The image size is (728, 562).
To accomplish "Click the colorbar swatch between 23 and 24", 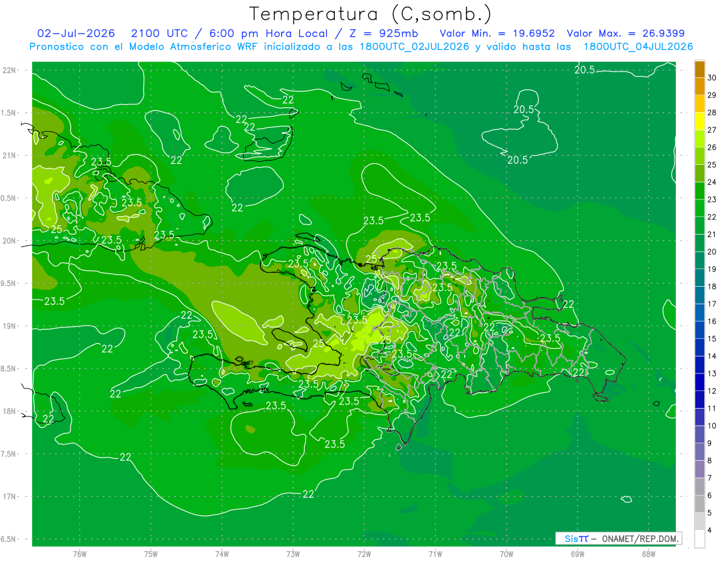I will pyautogui.click(x=699, y=191).
